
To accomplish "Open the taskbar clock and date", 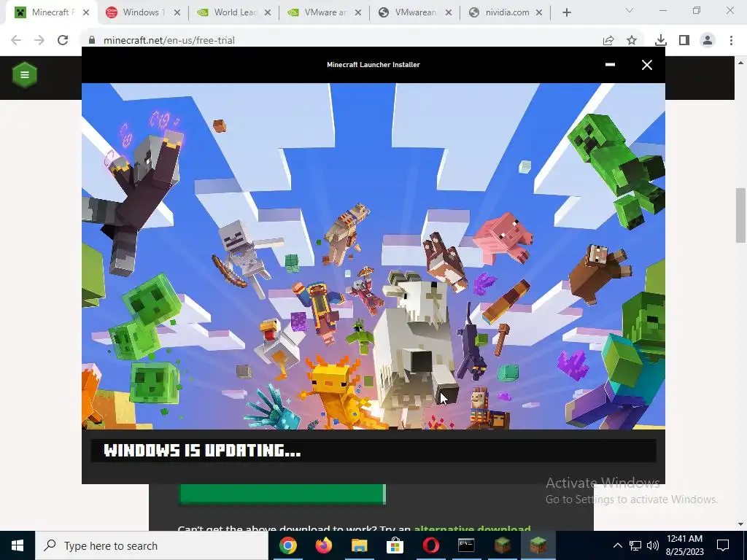I will tap(684, 545).
